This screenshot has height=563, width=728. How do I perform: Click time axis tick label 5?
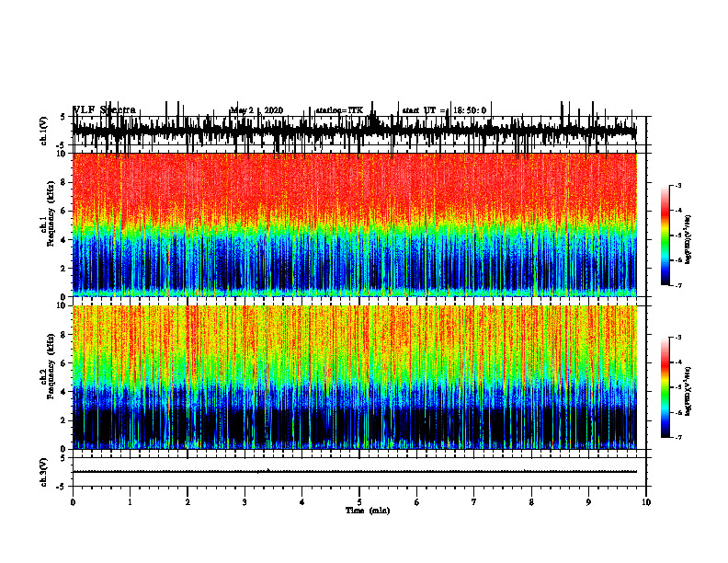point(359,502)
